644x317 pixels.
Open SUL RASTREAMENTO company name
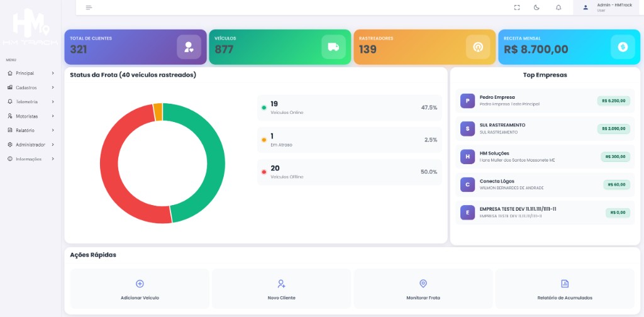point(502,125)
